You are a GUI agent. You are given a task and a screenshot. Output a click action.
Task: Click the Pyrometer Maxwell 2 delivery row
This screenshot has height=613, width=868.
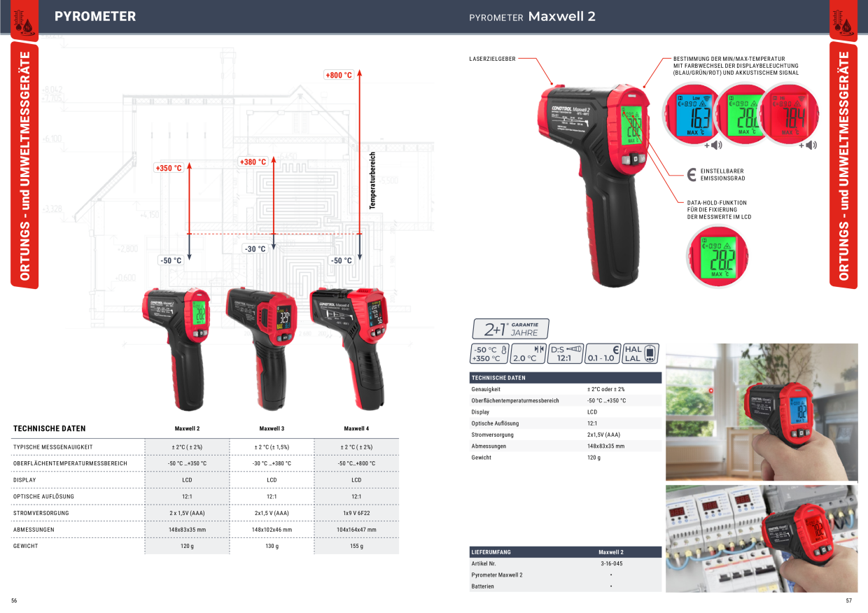coord(565,575)
